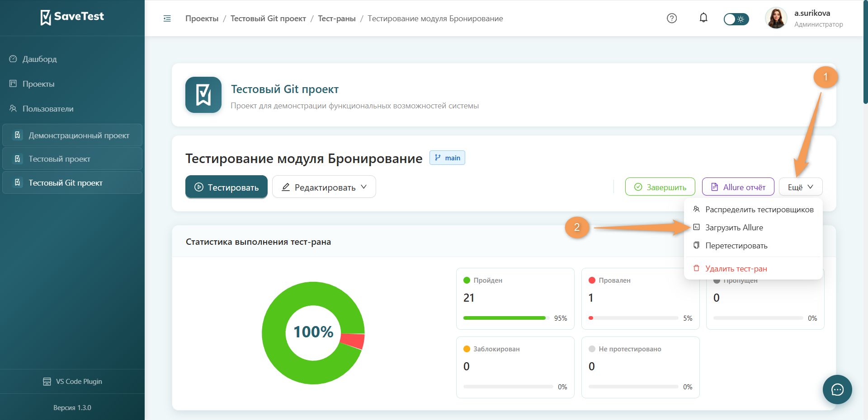Click the SaveTest logo
Image resolution: width=868 pixels, height=420 pixels.
point(72,17)
